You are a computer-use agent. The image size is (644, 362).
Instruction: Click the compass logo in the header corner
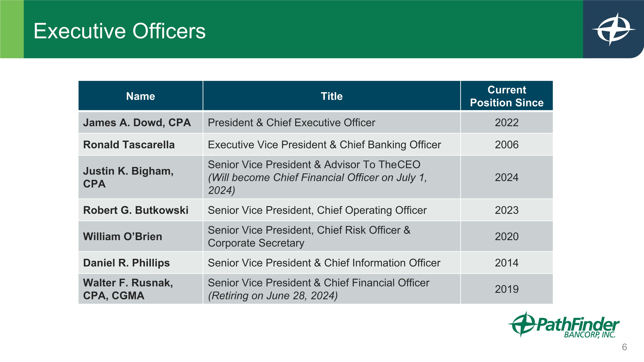coord(613,29)
